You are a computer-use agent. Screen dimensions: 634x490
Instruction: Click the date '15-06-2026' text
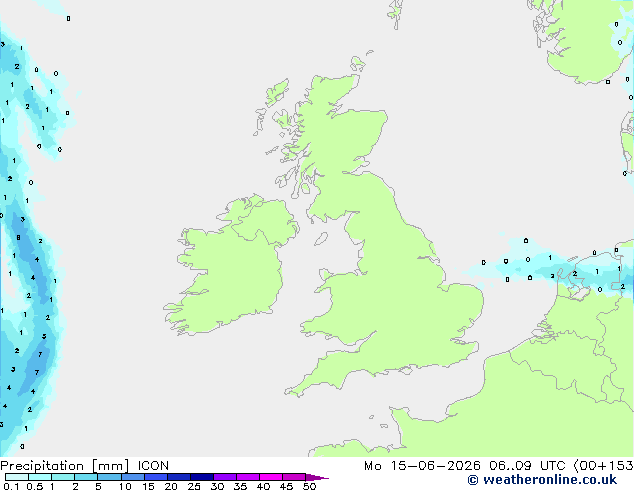click(435, 466)
